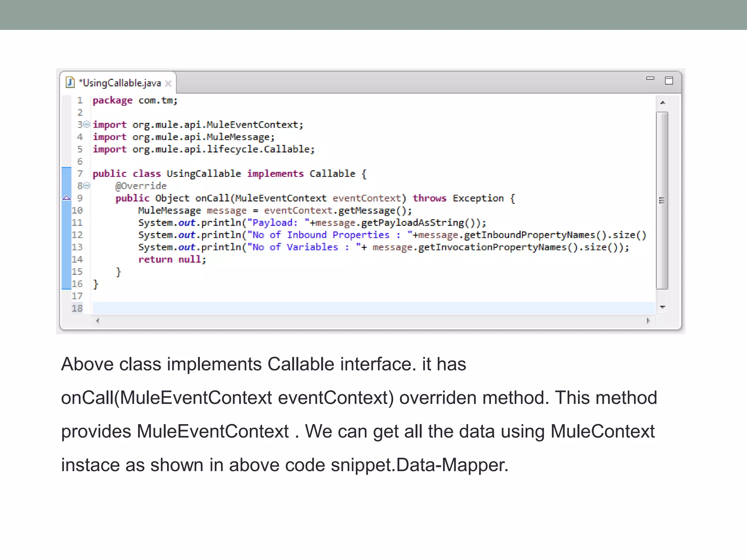The image size is (747, 560).
Task: Click the horizontal scrollbar left arrow
Action: click(97, 321)
